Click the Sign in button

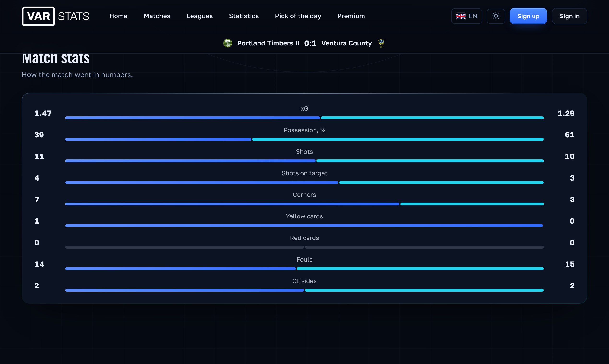pyautogui.click(x=569, y=16)
